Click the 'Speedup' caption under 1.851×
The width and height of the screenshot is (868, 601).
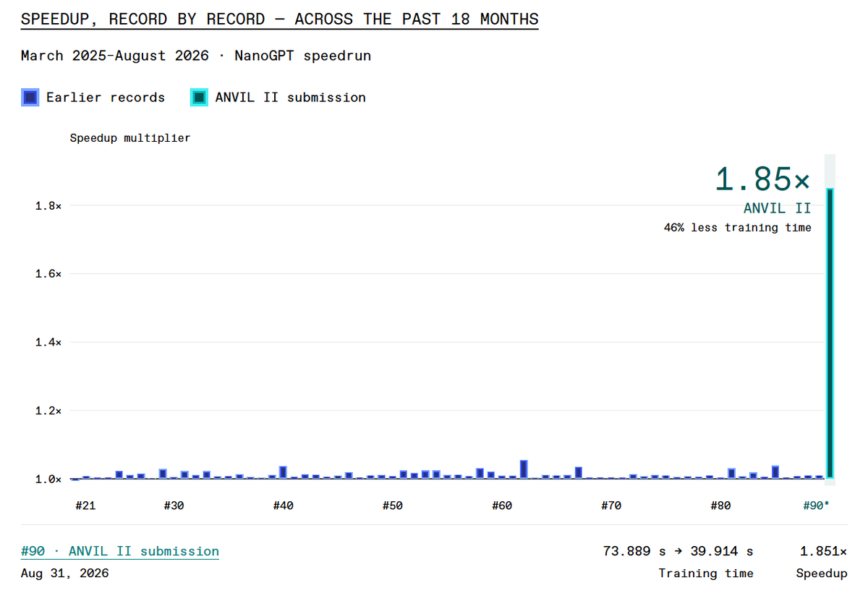(822, 574)
